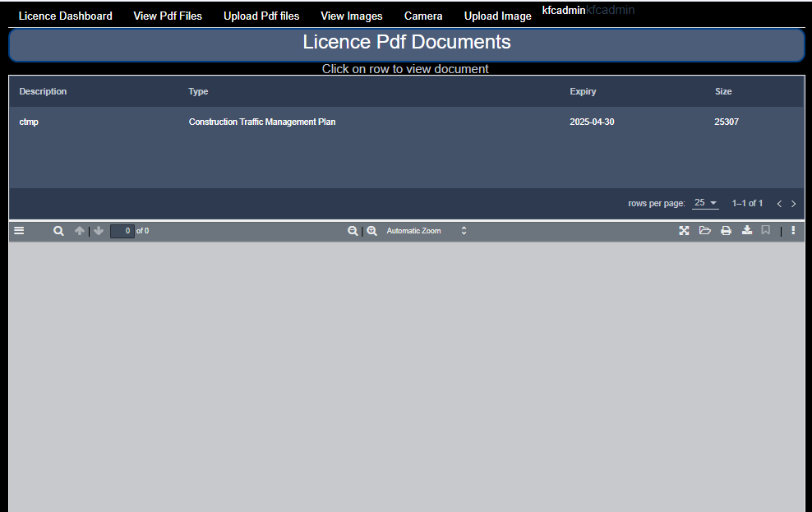812x512 pixels.
Task: Zoom in on the PDF document
Action: [x=371, y=231]
